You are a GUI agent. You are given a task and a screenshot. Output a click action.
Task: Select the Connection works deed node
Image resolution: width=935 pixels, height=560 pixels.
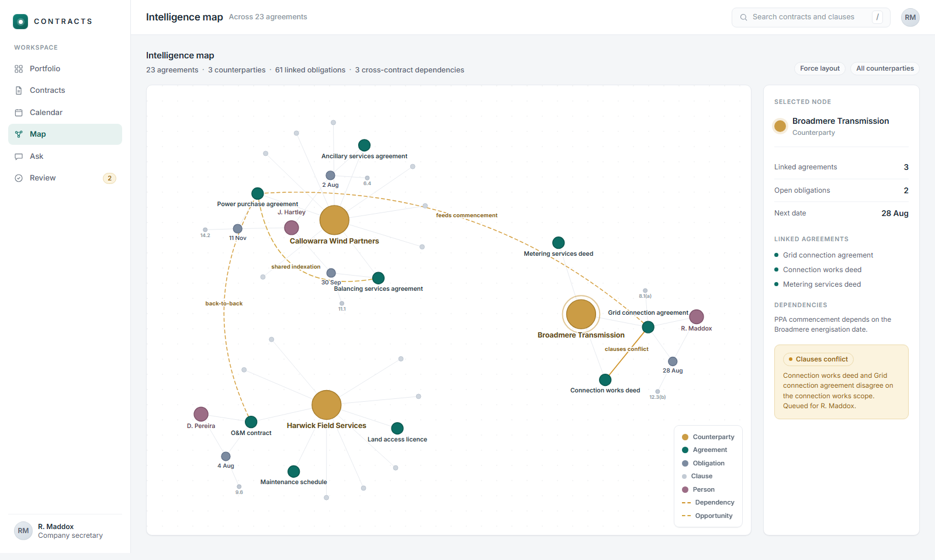[x=605, y=380]
